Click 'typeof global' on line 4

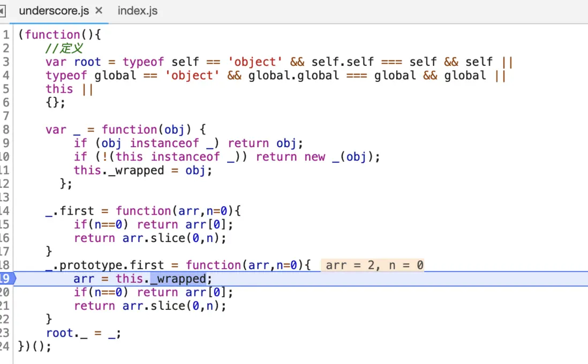[91, 75]
